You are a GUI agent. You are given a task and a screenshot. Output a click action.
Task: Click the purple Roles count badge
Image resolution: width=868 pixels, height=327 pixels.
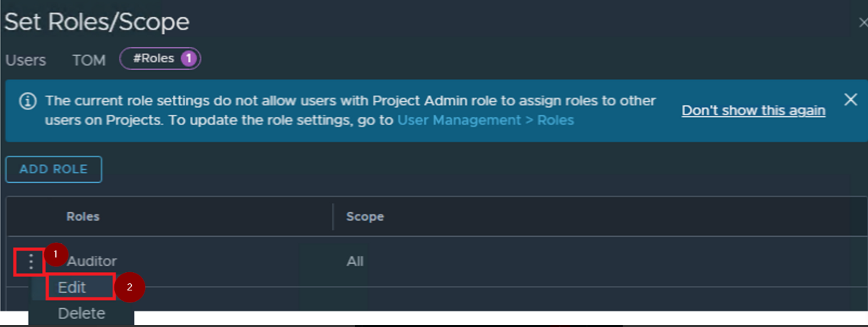(x=189, y=59)
